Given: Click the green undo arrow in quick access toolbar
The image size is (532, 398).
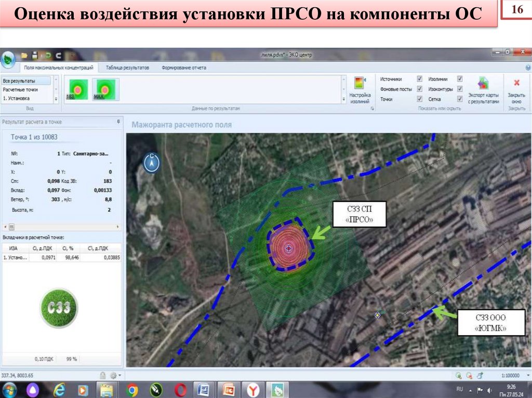Looking at the screenshot, I should 48,55.
